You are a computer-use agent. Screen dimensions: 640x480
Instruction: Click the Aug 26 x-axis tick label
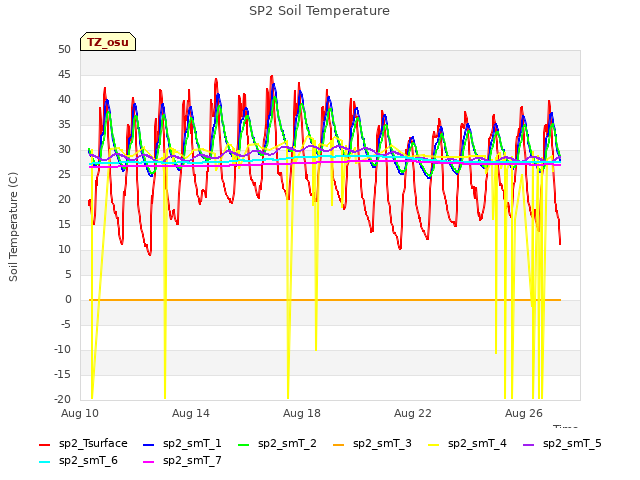[x=524, y=413]
